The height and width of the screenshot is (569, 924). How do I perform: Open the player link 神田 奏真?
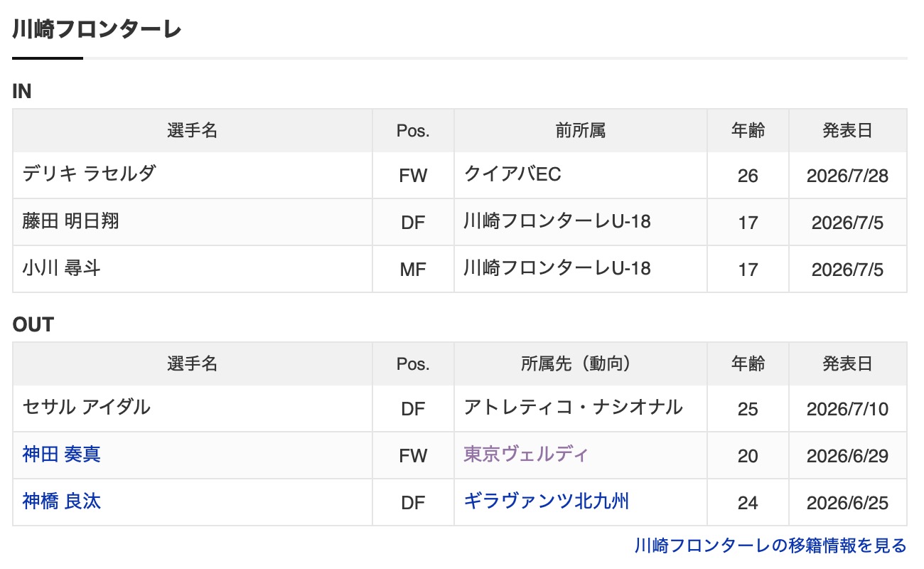(x=62, y=454)
